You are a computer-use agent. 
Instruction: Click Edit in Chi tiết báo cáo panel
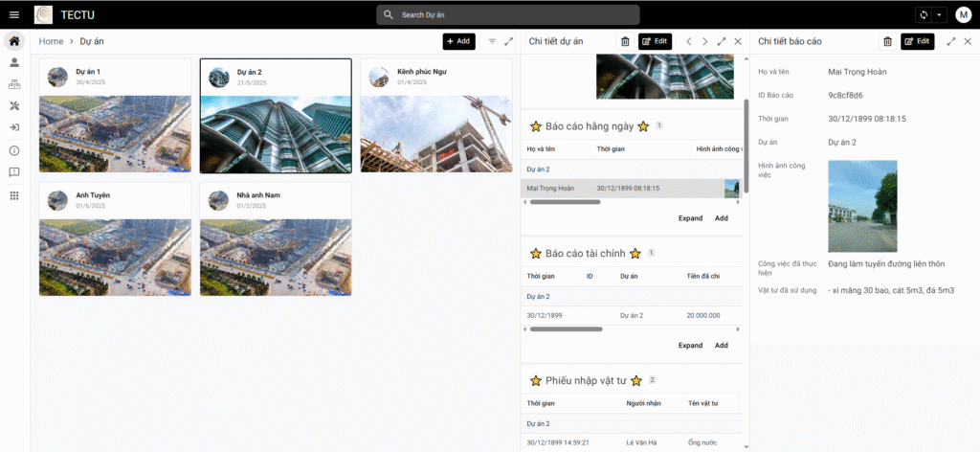point(918,41)
